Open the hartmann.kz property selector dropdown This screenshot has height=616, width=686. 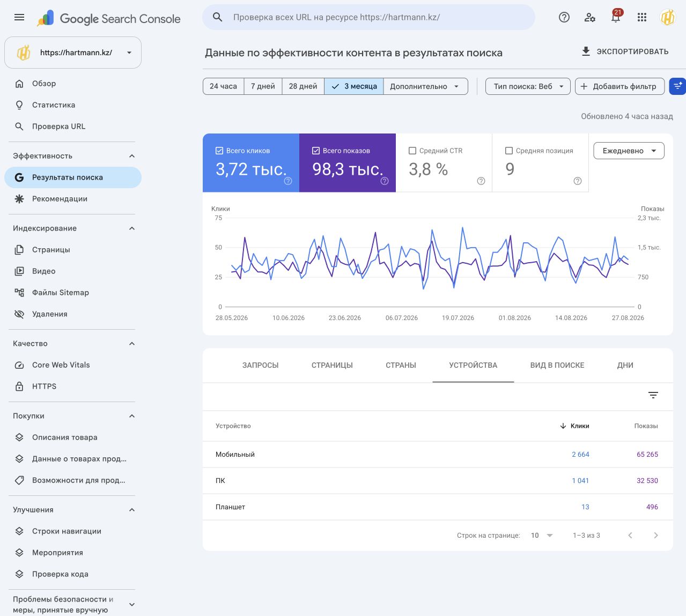(73, 53)
